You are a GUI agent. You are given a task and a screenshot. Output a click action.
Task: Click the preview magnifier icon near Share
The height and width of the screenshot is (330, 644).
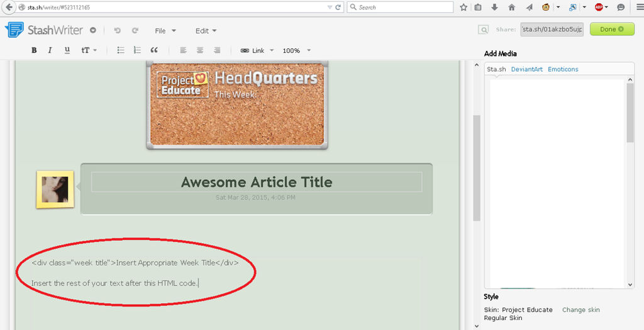tap(484, 30)
